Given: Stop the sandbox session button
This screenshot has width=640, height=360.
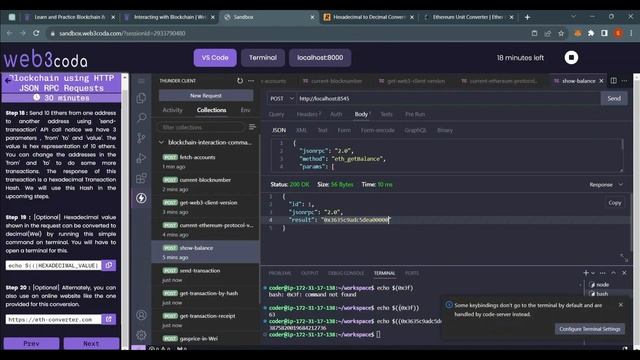Looking at the screenshot, I should 571,58.
